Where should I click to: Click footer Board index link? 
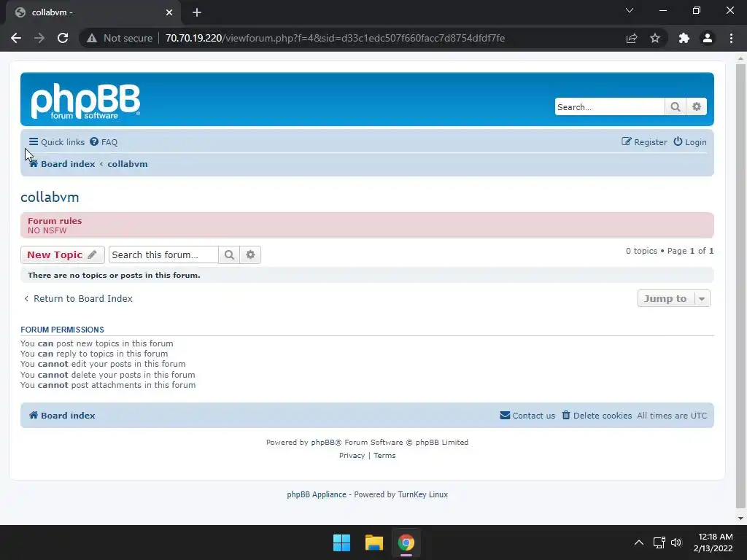(63, 415)
